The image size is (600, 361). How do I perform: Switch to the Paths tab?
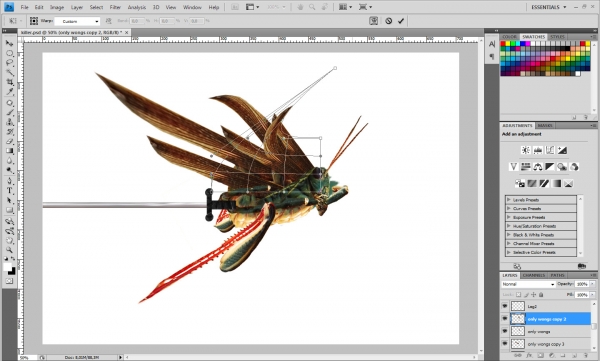point(557,275)
